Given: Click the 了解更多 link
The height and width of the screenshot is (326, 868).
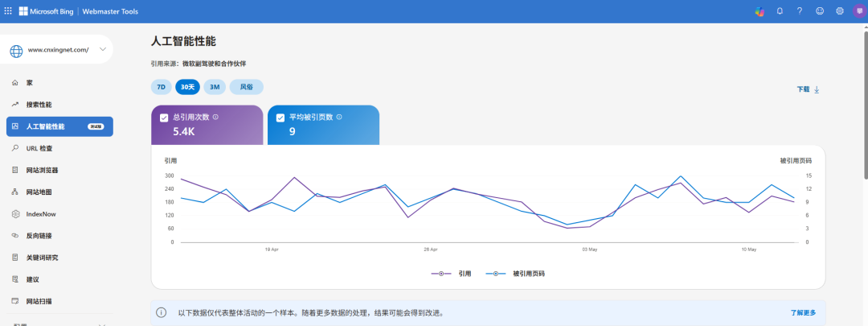Looking at the screenshot, I should point(803,312).
